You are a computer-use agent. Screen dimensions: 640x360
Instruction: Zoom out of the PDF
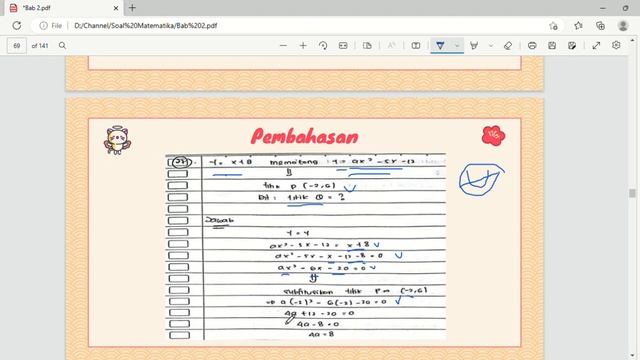[x=283, y=46]
